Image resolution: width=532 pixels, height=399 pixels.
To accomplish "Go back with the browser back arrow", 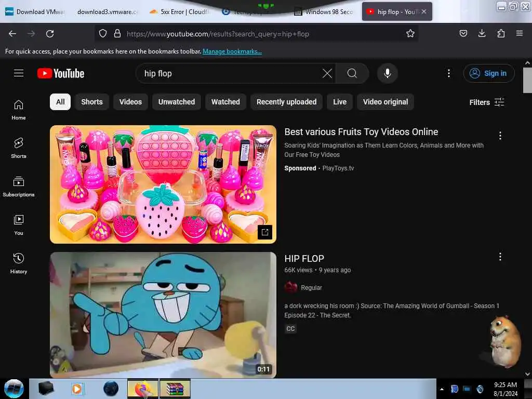I will 12,34.
